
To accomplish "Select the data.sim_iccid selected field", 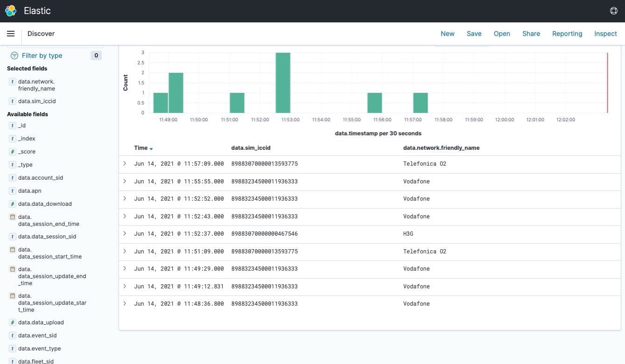I will pyautogui.click(x=37, y=101).
